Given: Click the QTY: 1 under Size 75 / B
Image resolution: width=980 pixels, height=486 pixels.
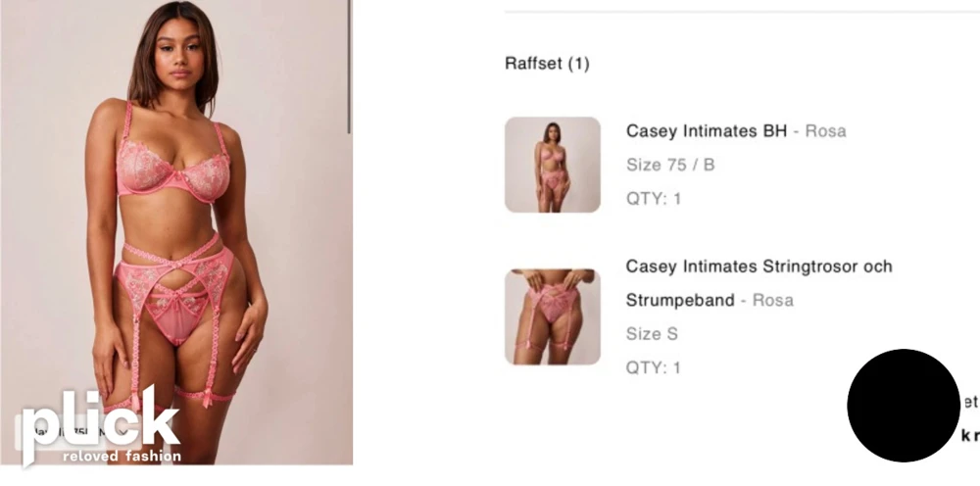Looking at the screenshot, I should point(653,199).
